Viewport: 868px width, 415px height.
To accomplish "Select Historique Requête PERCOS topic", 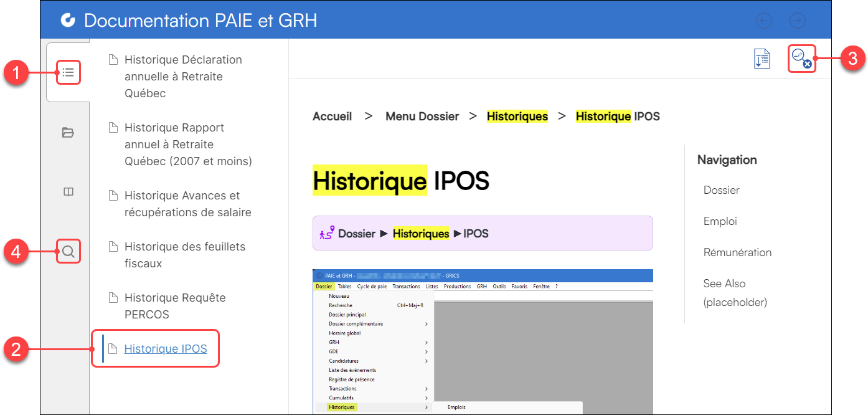I will click(x=175, y=306).
